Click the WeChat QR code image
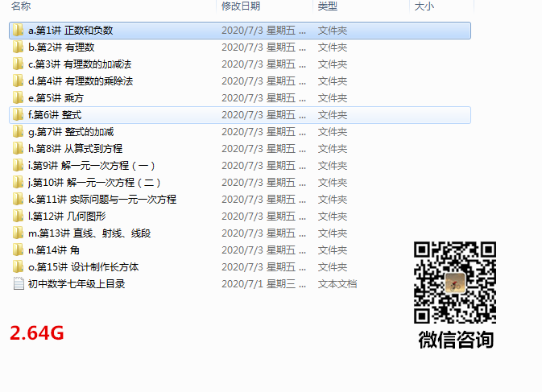Image resolution: width=542 pixels, height=392 pixels. tap(455, 283)
